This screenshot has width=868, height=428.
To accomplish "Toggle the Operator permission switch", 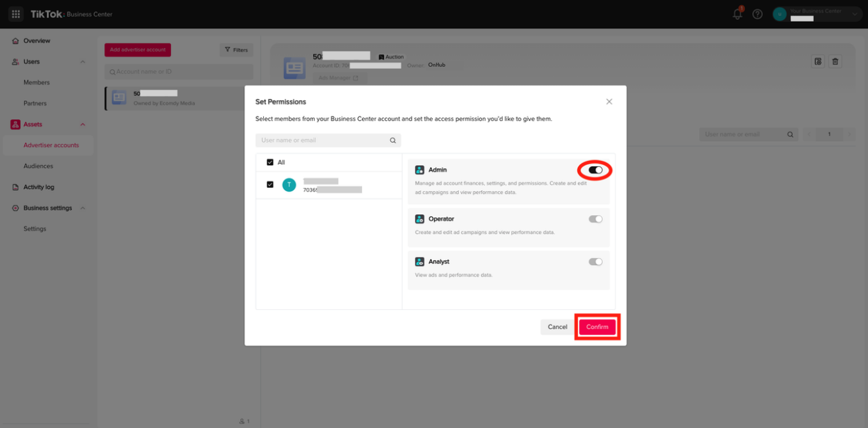I will (595, 219).
